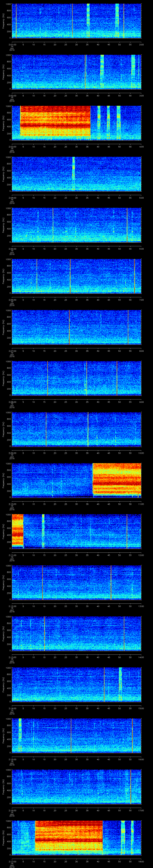Image resolution: width=153 pixels, height=868 pixels.
Task: Click red line near 49s in 2:08:00 panel
Action: pyautogui.click(x=117, y=378)
